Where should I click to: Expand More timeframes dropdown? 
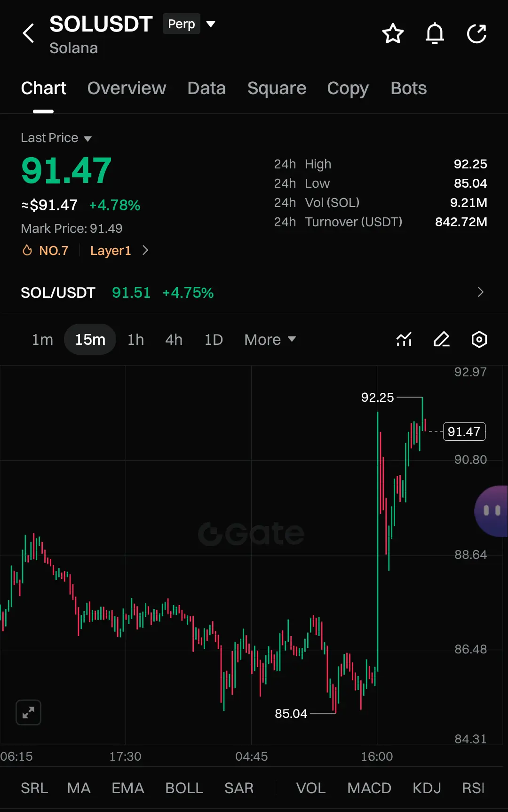point(270,339)
